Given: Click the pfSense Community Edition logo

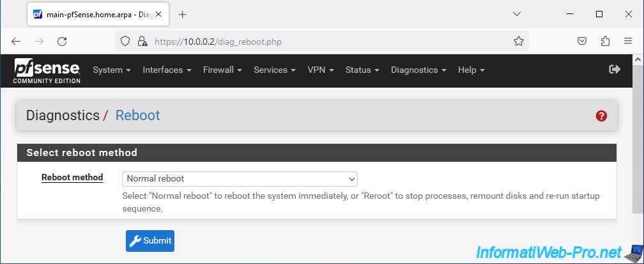Looking at the screenshot, I should tap(47, 71).
